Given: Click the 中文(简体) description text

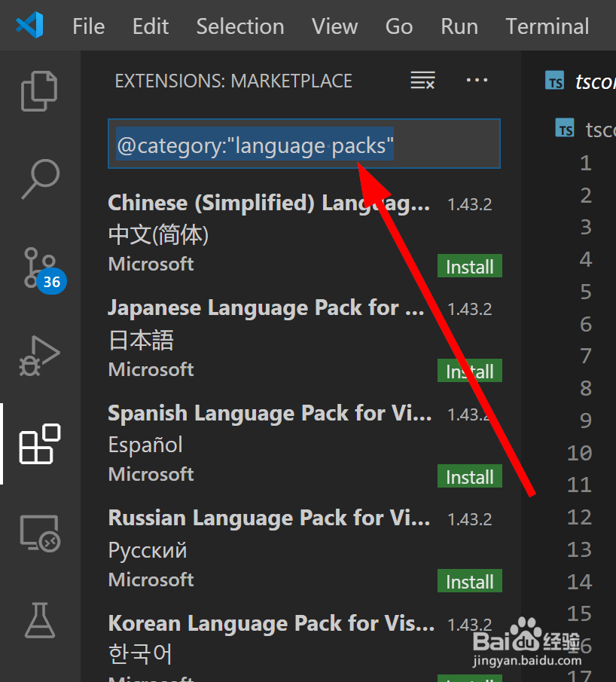Looking at the screenshot, I should click(x=159, y=235).
